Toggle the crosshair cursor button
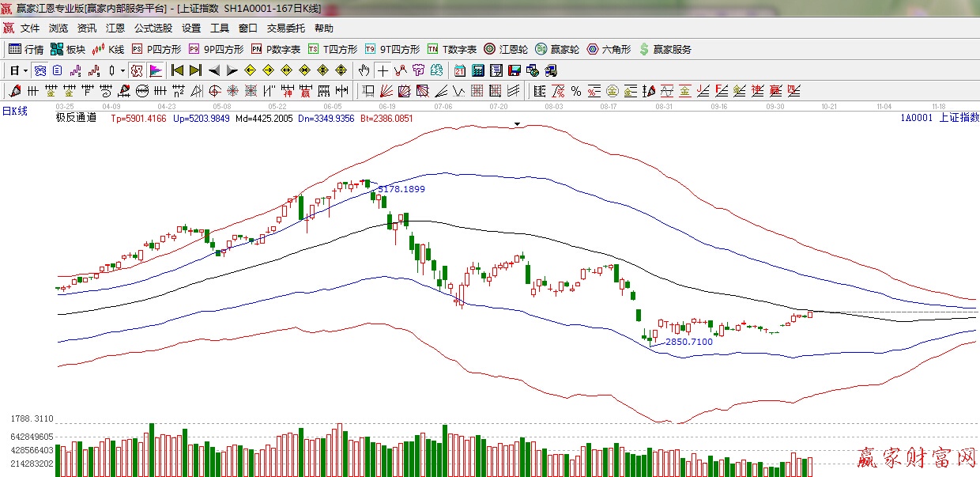980x477 pixels. tap(383, 70)
